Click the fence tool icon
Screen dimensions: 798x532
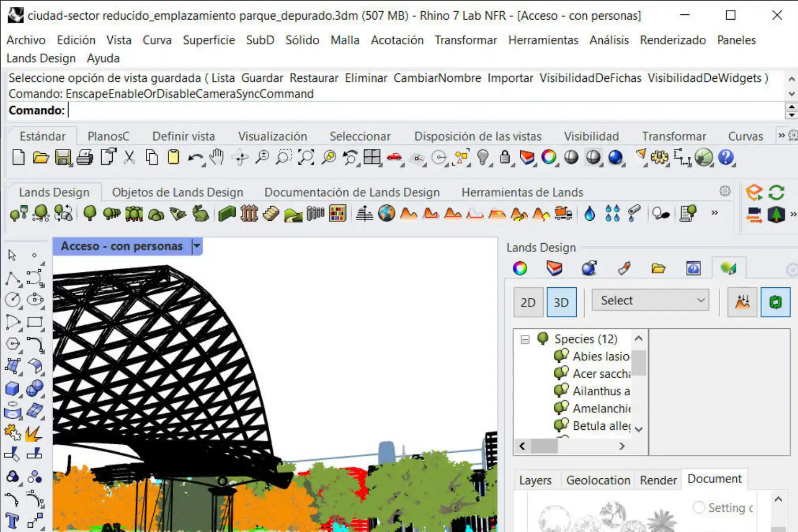click(249, 213)
